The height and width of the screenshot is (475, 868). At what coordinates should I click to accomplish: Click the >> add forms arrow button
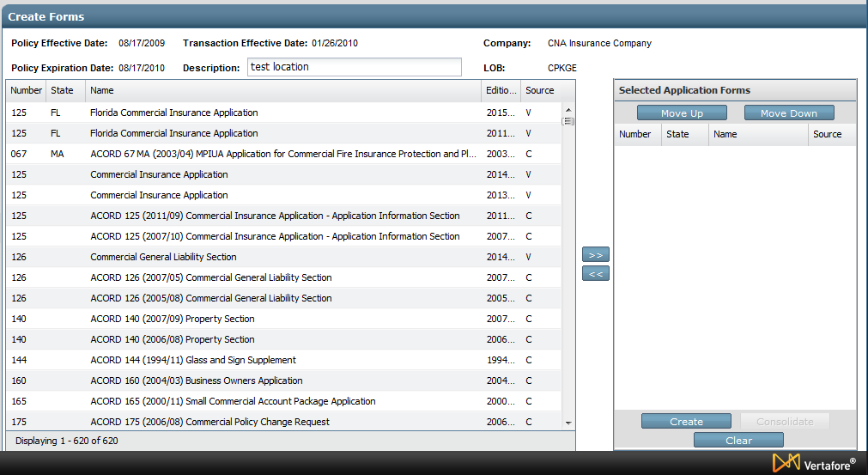(x=595, y=255)
